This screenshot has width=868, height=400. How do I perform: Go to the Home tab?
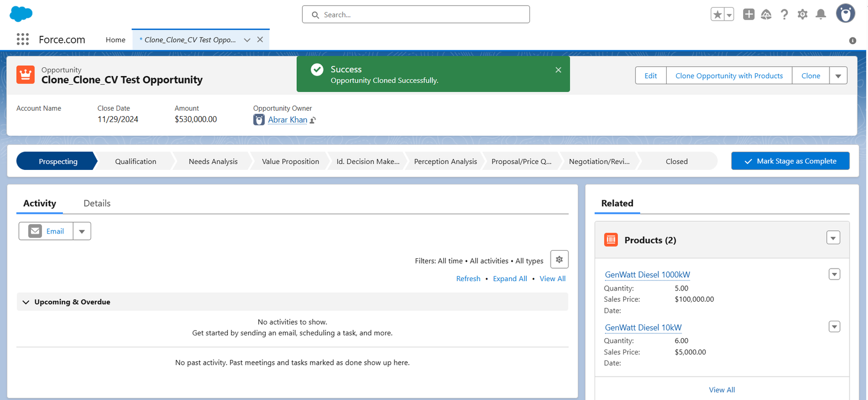click(x=116, y=40)
